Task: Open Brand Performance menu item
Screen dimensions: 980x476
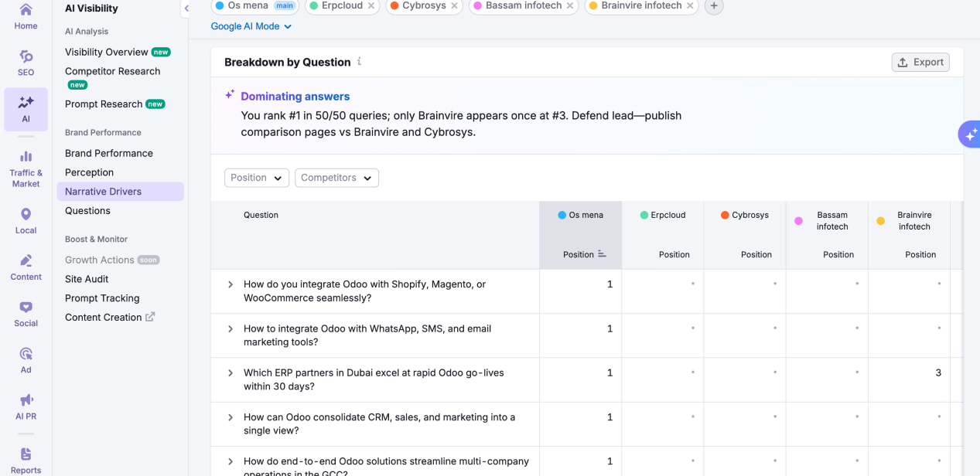Action: (109, 153)
